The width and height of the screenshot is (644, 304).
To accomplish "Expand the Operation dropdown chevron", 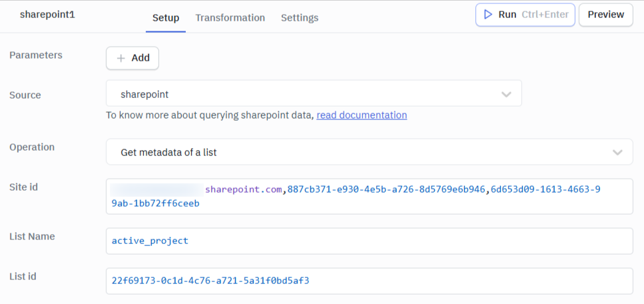I will coord(617,152).
